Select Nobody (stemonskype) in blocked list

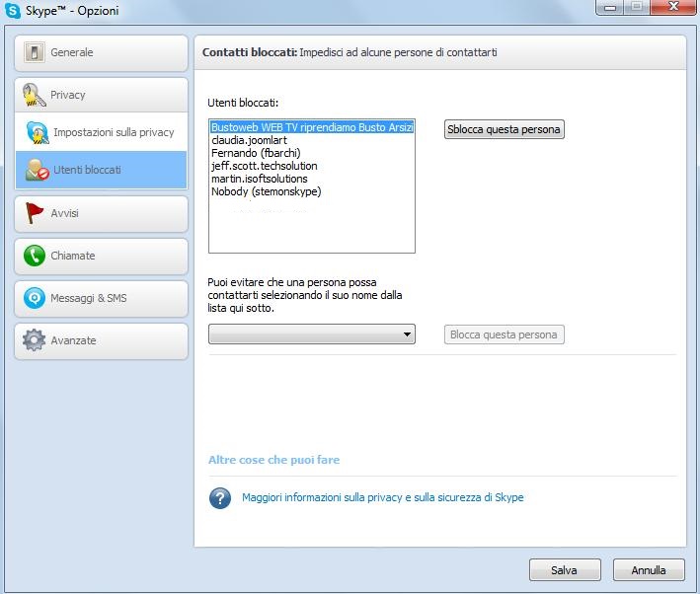point(312,191)
